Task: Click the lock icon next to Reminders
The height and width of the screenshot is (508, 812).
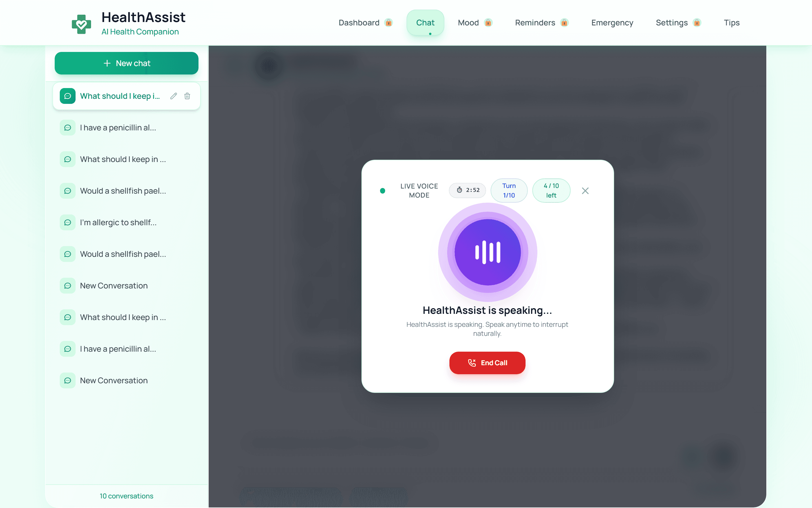Action: pyautogui.click(x=564, y=23)
